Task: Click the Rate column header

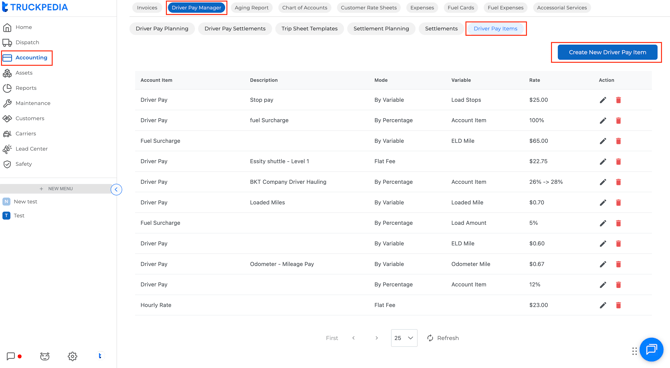Action: 535,80
